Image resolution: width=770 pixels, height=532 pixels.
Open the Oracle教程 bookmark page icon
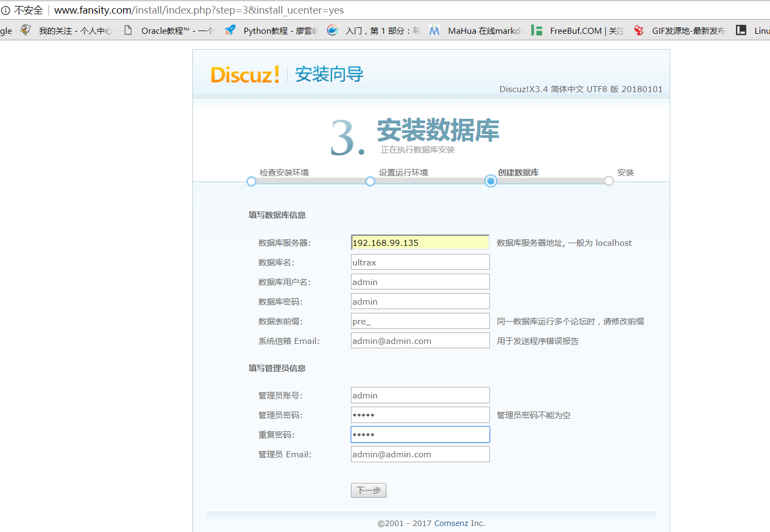[128, 30]
